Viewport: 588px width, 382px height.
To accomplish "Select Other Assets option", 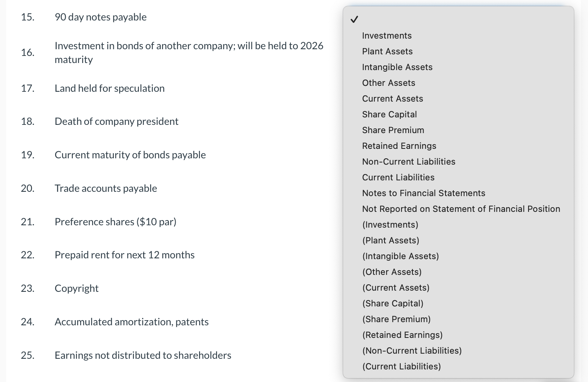I will pos(388,83).
